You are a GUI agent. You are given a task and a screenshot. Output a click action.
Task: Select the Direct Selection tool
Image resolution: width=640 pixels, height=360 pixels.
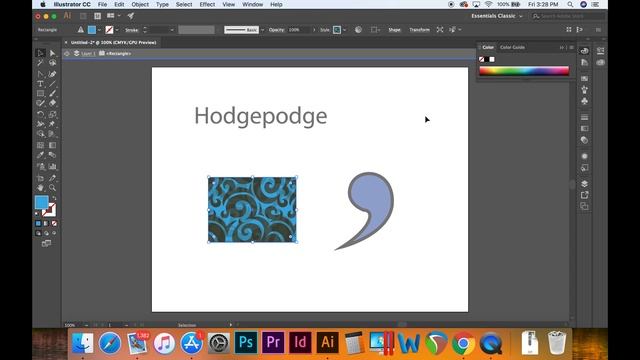click(x=52, y=53)
